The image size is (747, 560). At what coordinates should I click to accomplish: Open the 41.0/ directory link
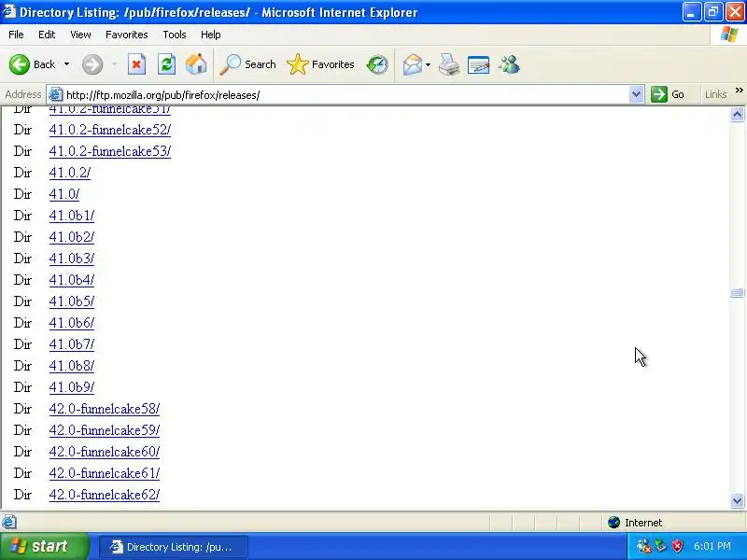63,194
